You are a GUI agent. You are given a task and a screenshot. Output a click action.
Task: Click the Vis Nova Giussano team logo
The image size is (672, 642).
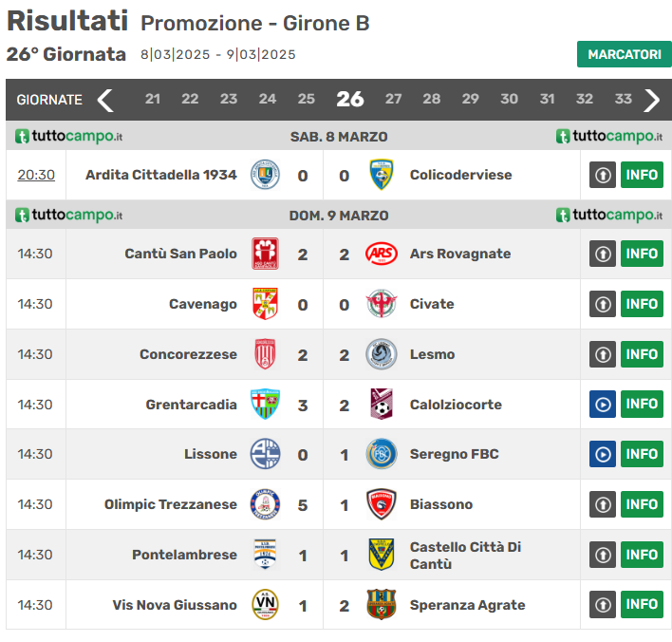click(x=265, y=605)
